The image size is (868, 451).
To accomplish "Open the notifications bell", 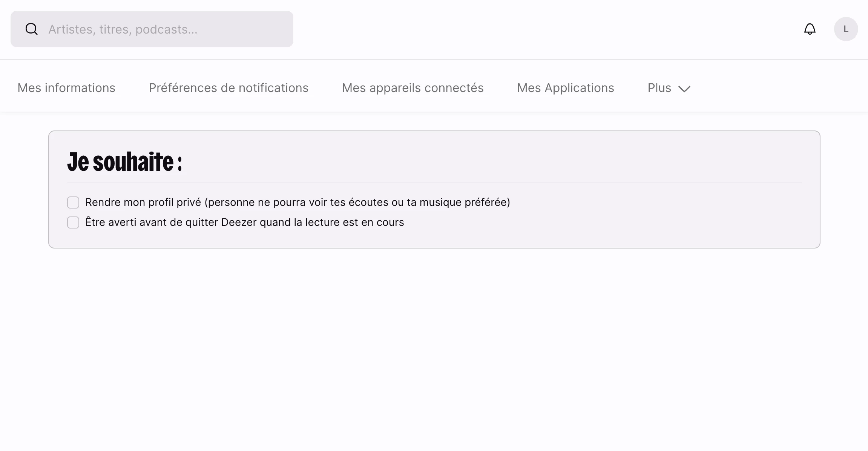I will coord(810,29).
